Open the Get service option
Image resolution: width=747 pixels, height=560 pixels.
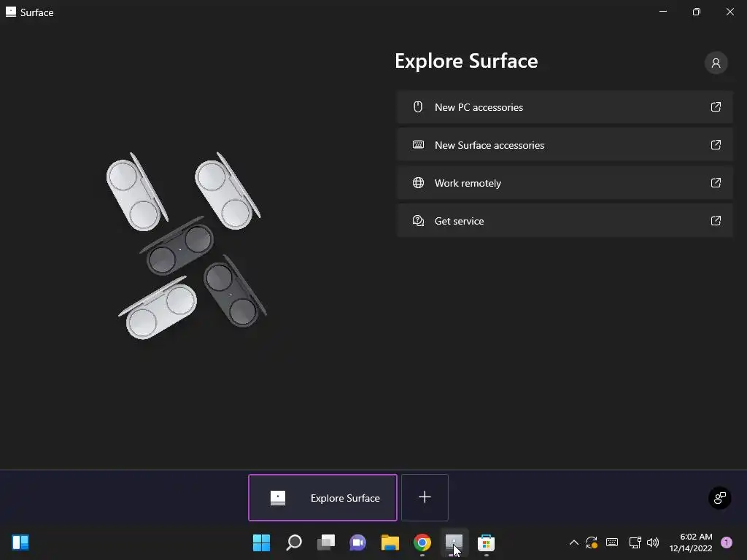[x=565, y=221]
